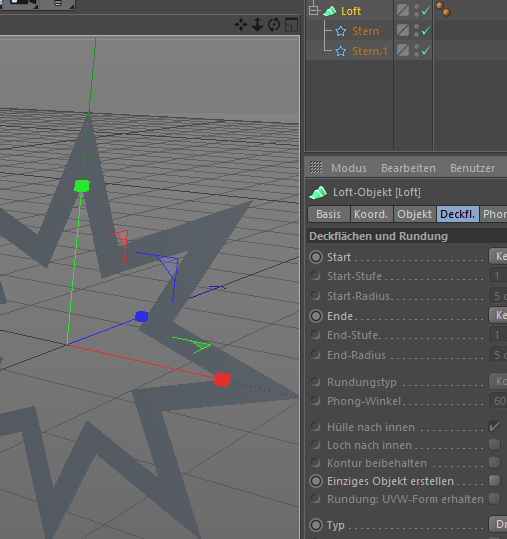Open the Typ dropdown
507x539 pixels.
(498, 524)
